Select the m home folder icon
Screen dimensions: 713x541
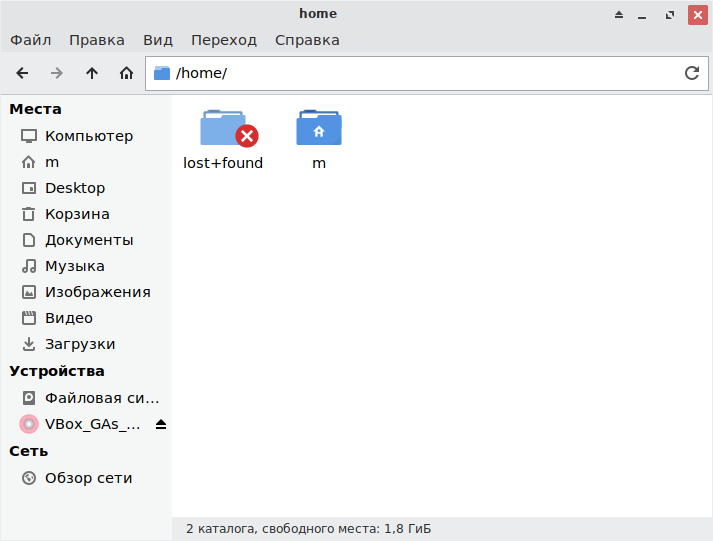coord(318,129)
